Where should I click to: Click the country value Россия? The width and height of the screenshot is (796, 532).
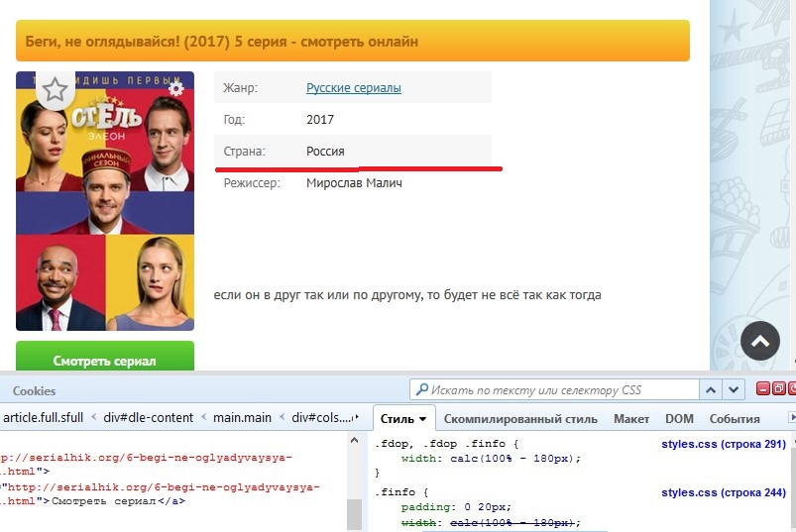tap(325, 152)
